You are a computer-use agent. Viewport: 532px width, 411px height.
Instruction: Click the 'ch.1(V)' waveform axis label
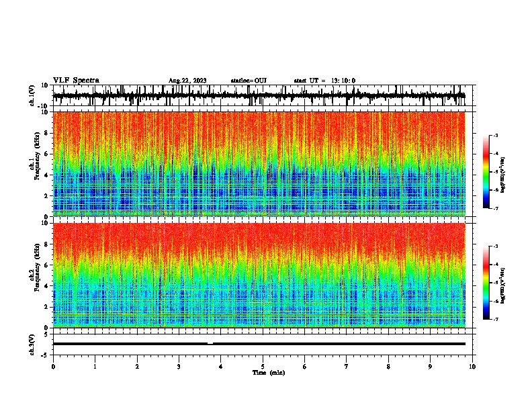pos(32,95)
